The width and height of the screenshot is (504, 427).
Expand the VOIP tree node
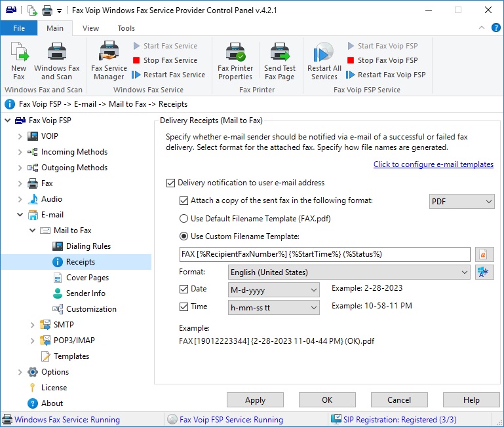pos(20,137)
